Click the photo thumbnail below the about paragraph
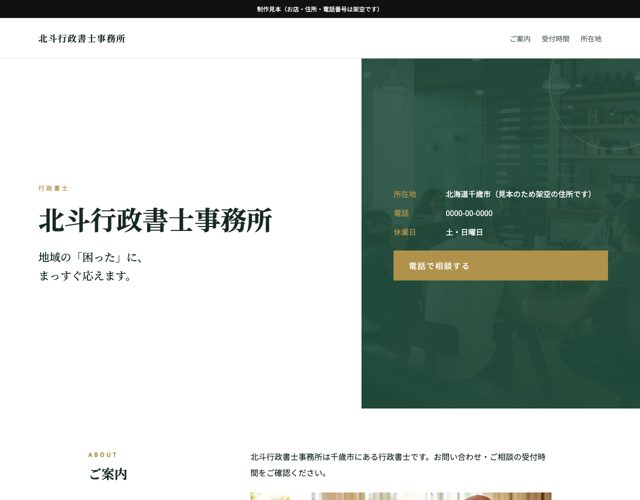Screen dimensions: 640x500 [x=401, y=496]
